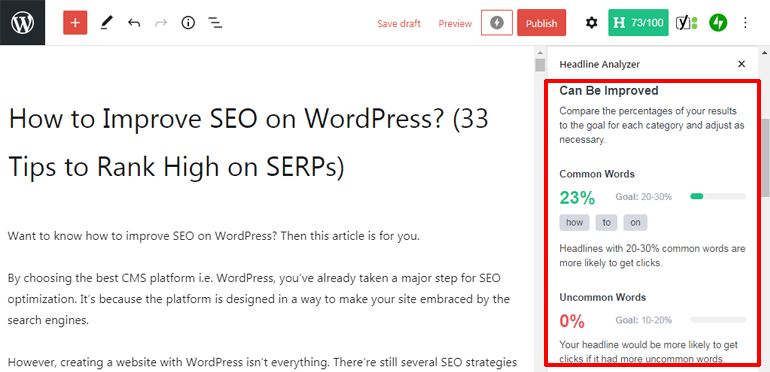
Task: Click the editor scrollbar up arrow
Action: 540,52
